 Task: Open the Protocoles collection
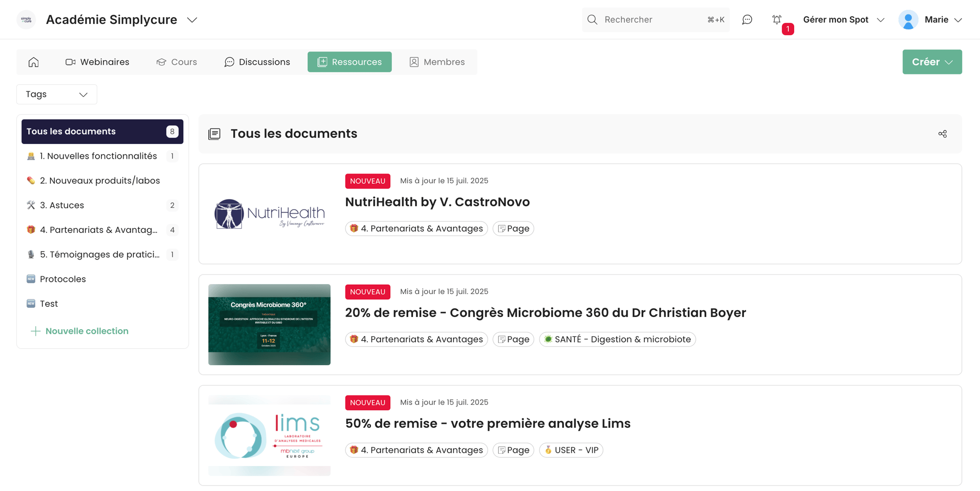(102, 279)
